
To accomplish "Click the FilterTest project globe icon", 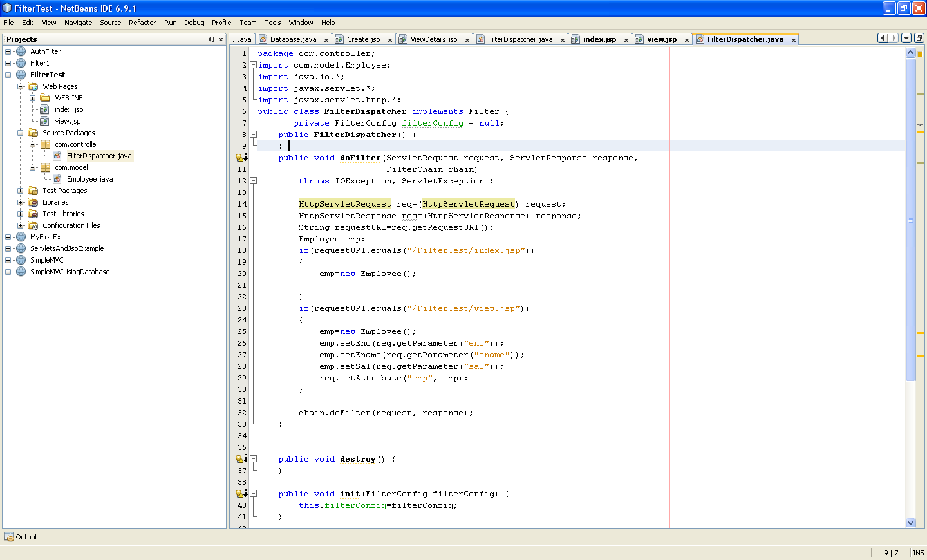I will tap(21, 75).
